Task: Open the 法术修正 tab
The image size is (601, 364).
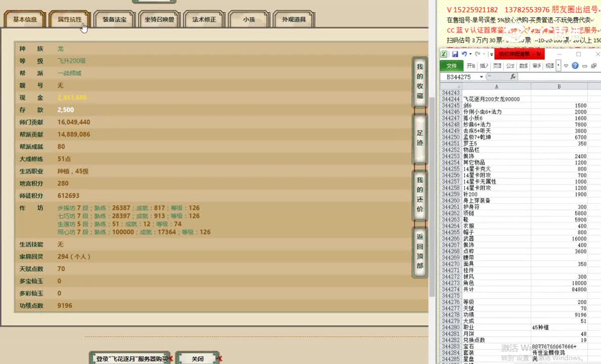Action: click(x=204, y=20)
